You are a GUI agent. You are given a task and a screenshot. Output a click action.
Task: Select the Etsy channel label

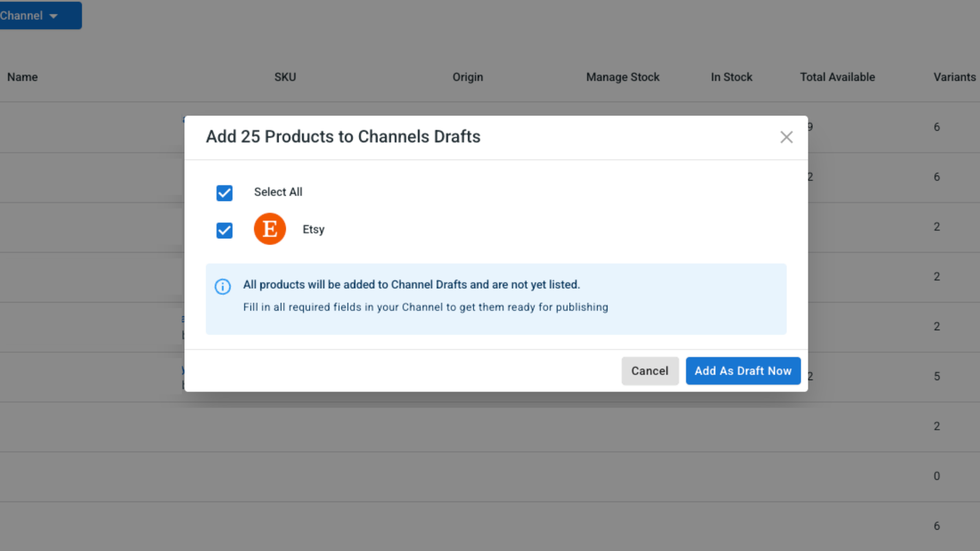click(313, 230)
